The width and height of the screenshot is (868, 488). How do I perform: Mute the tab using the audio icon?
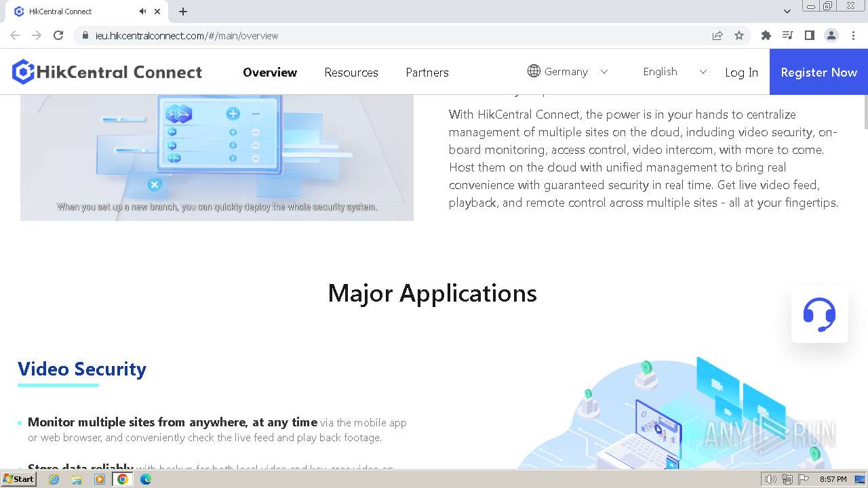[142, 12]
